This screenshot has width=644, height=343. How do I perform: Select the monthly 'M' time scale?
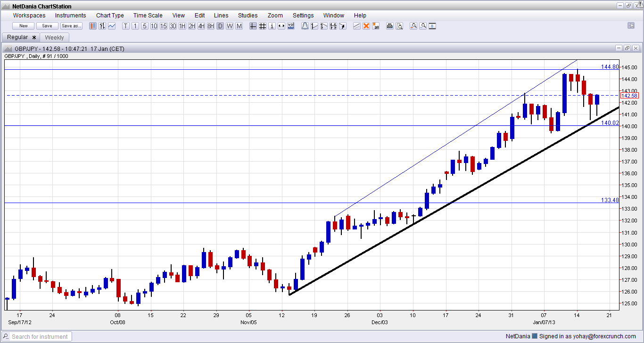click(x=239, y=26)
